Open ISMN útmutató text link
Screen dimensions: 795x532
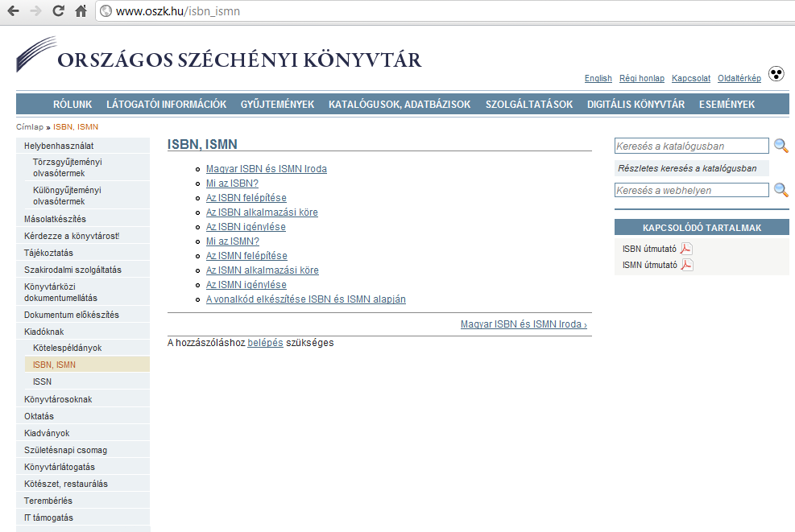(650, 265)
